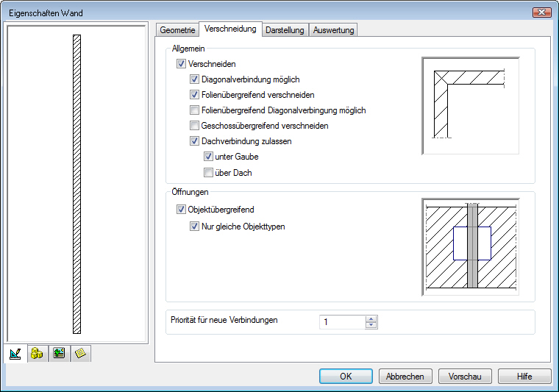559x392 pixels.
Task: Click the Priorität für neue Verbindungen label
Action: (224, 320)
